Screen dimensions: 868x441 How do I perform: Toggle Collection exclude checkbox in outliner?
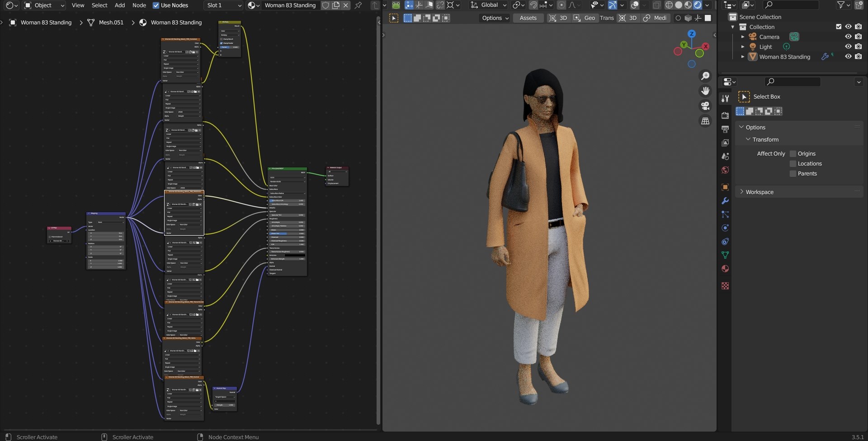[x=839, y=27]
